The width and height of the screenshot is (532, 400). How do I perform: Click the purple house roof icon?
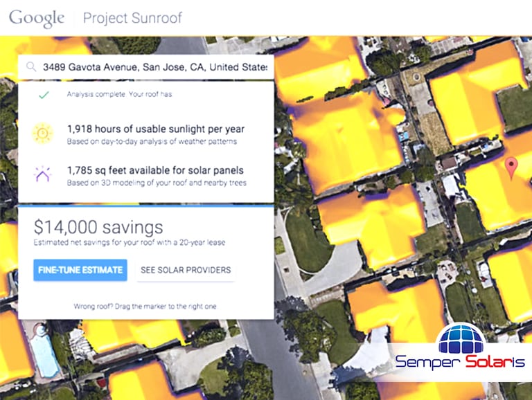click(42, 174)
